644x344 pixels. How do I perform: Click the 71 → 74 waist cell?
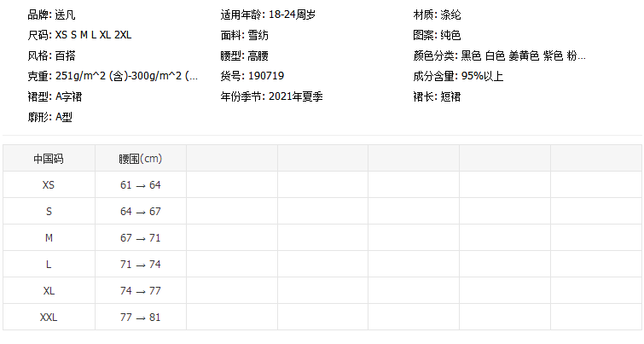(140, 265)
